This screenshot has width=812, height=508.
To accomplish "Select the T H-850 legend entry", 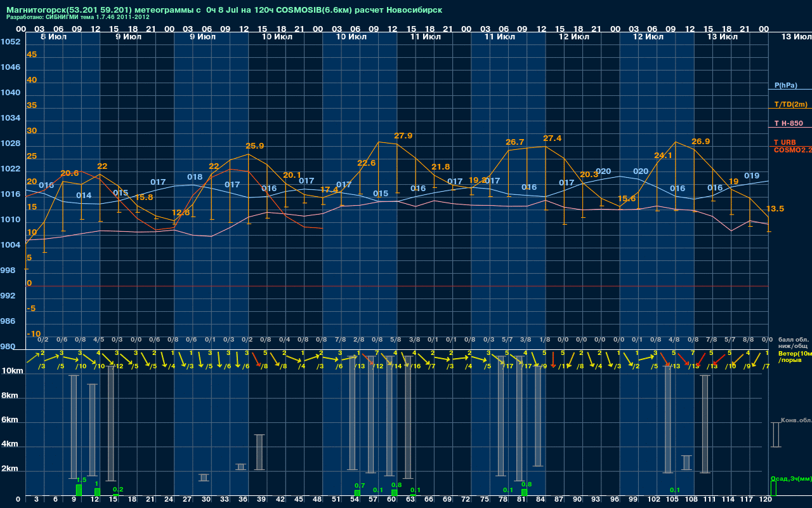I will coord(788,123).
